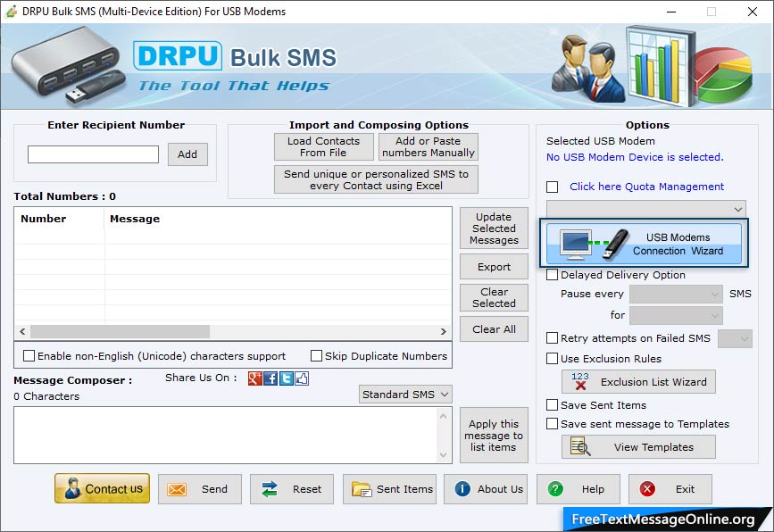
Task: Enable Delayed Delivery Option
Action: tap(553, 274)
